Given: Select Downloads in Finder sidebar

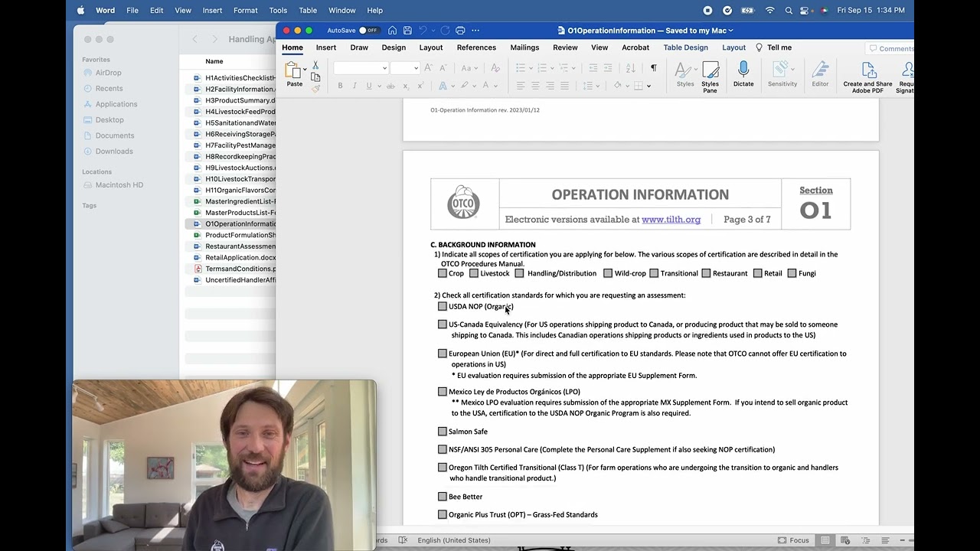Looking at the screenshot, I should pyautogui.click(x=114, y=152).
